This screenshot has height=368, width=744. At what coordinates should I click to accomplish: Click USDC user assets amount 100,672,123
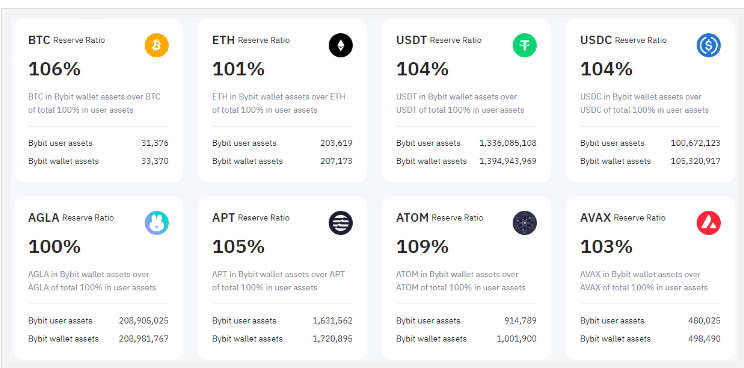696,143
